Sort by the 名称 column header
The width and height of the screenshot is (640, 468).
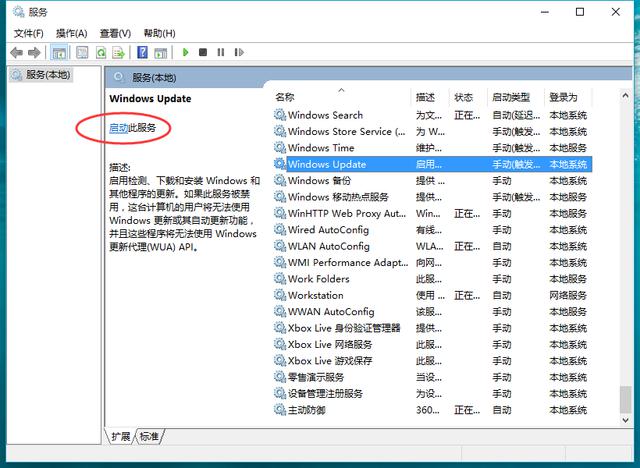click(x=341, y=97)
